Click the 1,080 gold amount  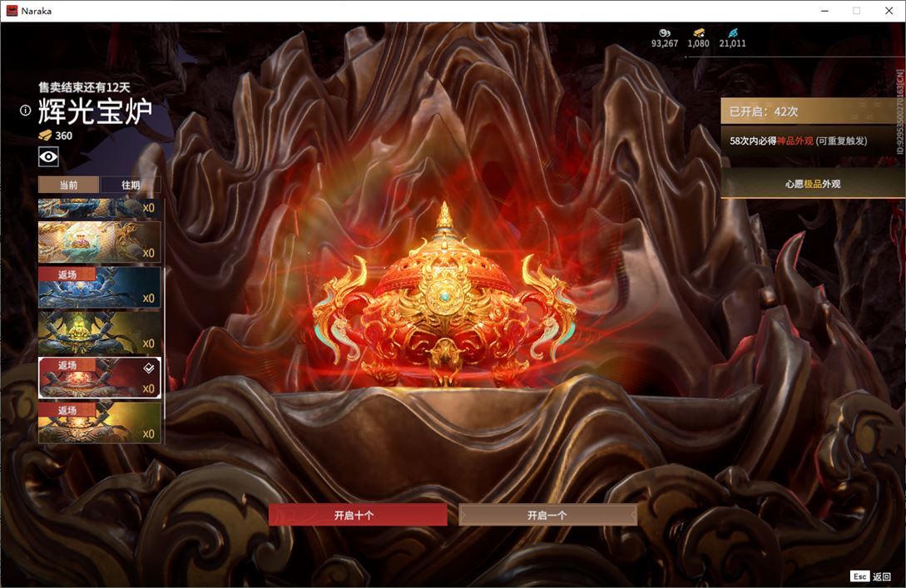tap(699, 43)
